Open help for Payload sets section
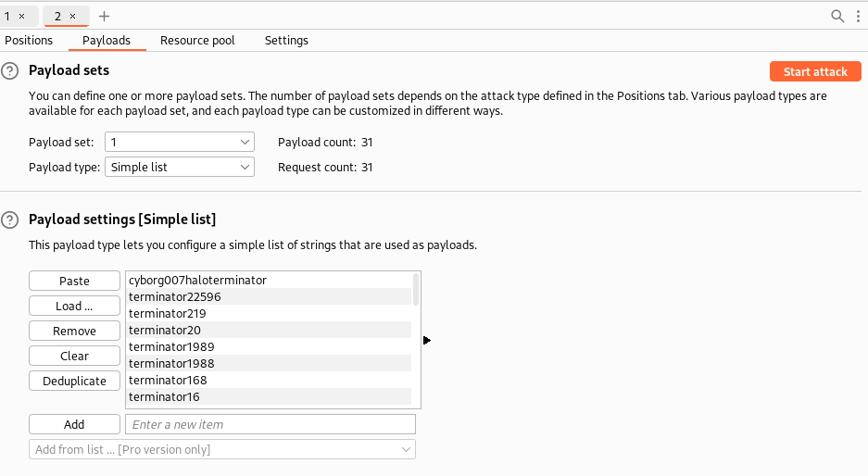The image size is (868, 476). (x=10, y=70)
